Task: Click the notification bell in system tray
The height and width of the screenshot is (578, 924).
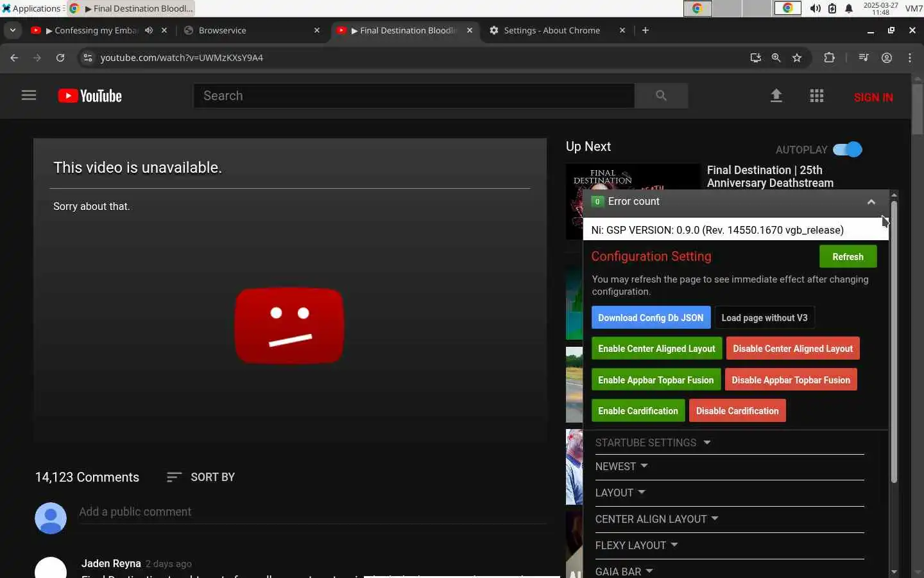Action: 849,8
